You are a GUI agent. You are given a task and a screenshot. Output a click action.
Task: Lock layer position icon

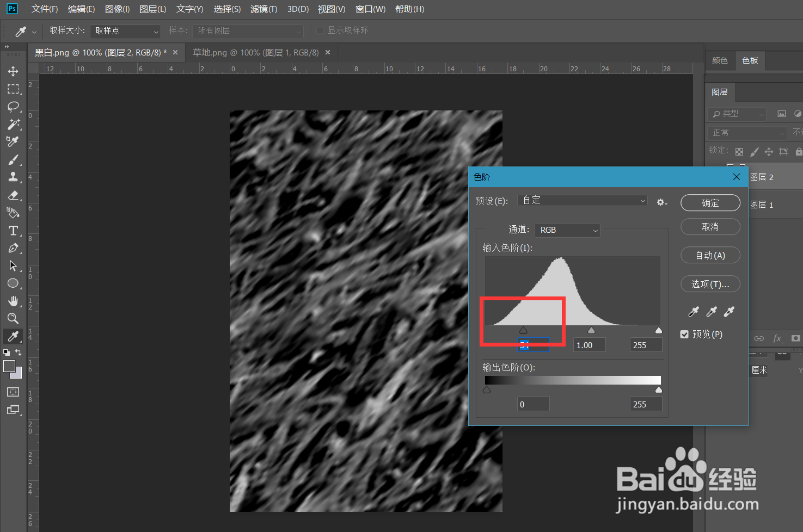click(x=769, y=152)
